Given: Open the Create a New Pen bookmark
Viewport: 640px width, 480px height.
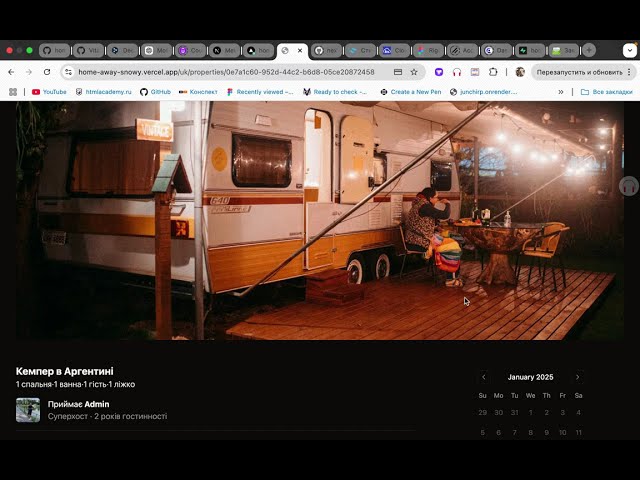Looking at the screenshot, I should click(x=411, y=92).
